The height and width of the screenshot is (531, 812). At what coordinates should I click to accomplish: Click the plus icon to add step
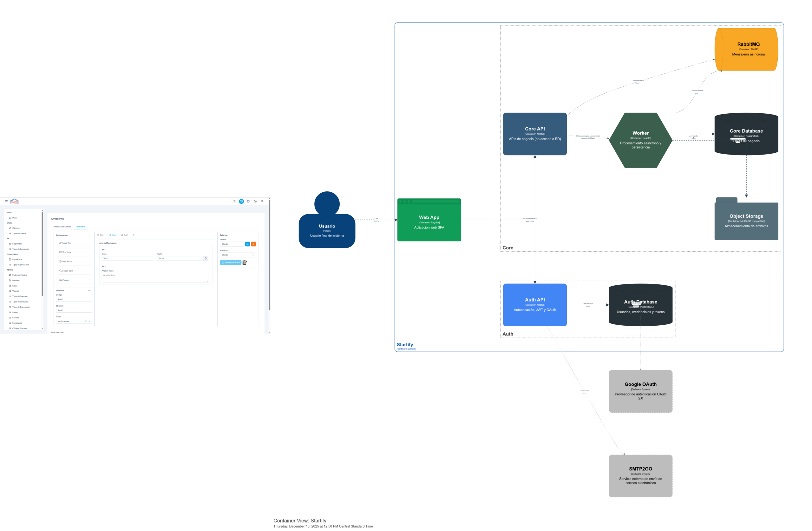pyautogui.click(x=134, y=235)
